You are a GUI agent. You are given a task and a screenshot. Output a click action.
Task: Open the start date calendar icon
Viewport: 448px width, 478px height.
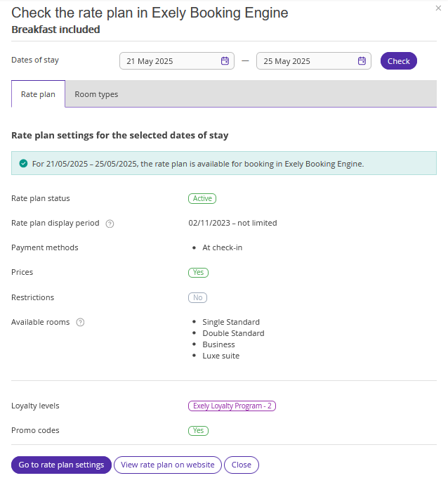[x=225, y=60]
